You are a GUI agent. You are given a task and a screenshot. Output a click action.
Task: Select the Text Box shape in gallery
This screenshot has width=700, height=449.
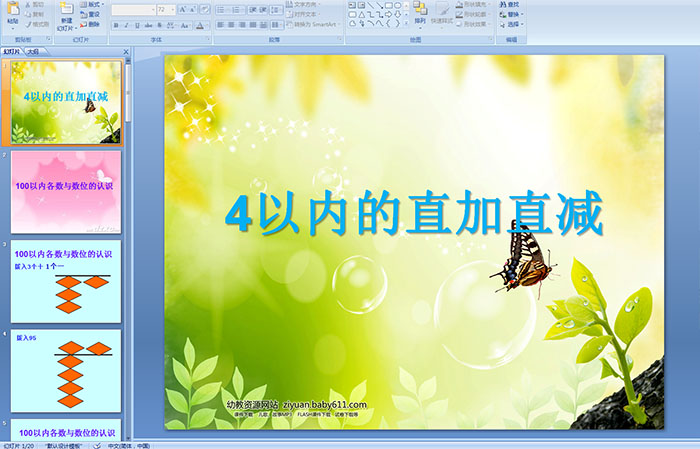pyautogui.click(x=352, y=5)
